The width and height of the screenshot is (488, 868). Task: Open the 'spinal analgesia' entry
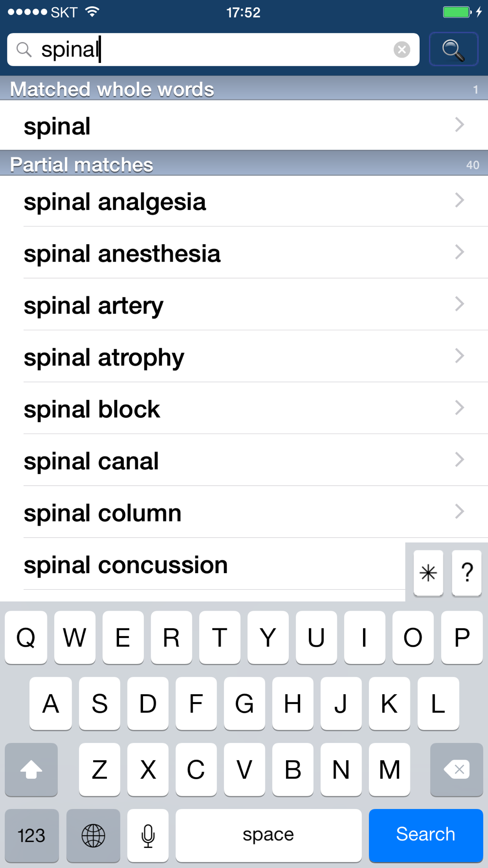244,201
